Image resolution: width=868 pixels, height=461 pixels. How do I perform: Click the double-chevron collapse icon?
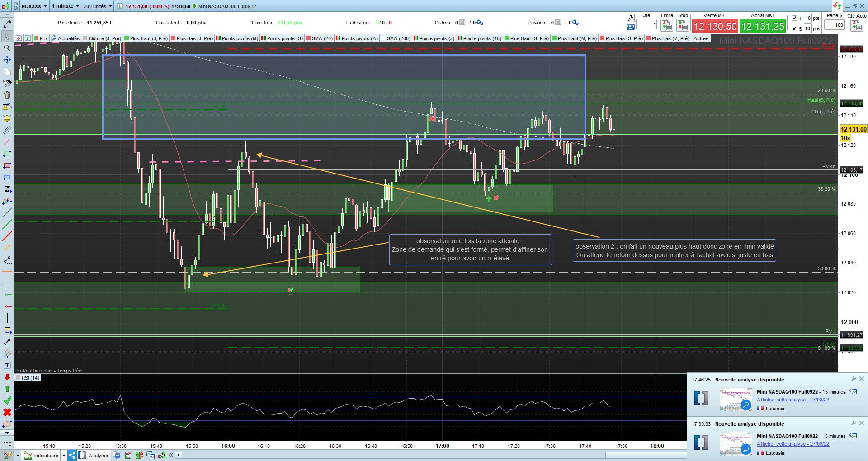pyautogui.click(x=171, y=455)
